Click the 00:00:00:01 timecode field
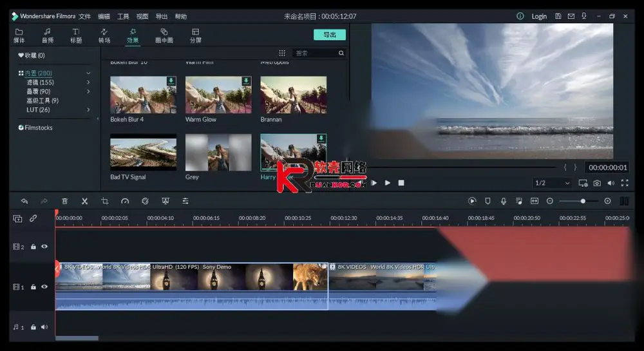Screen dimensions: 644x351 tap(607, 167)
